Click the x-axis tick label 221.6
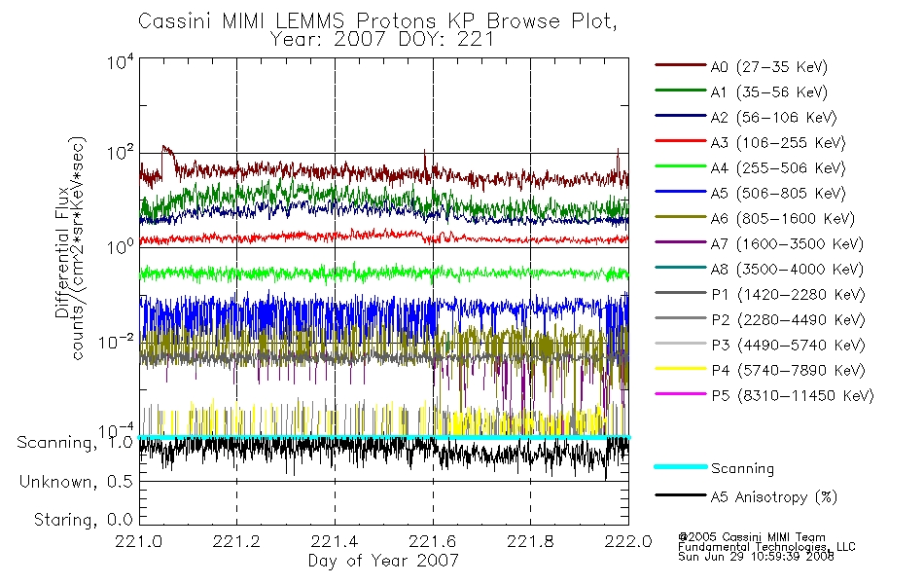The image size is (924, 584). 433,541
